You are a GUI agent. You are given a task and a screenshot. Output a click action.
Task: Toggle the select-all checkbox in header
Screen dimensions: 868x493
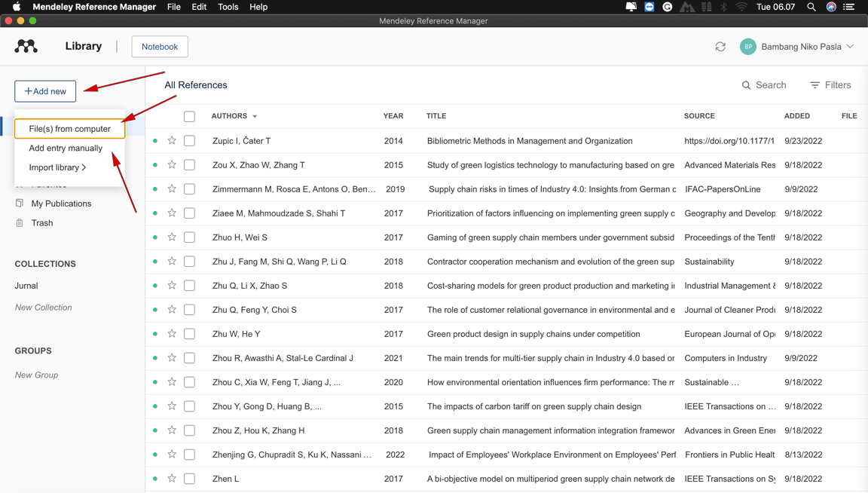[189, 116]
